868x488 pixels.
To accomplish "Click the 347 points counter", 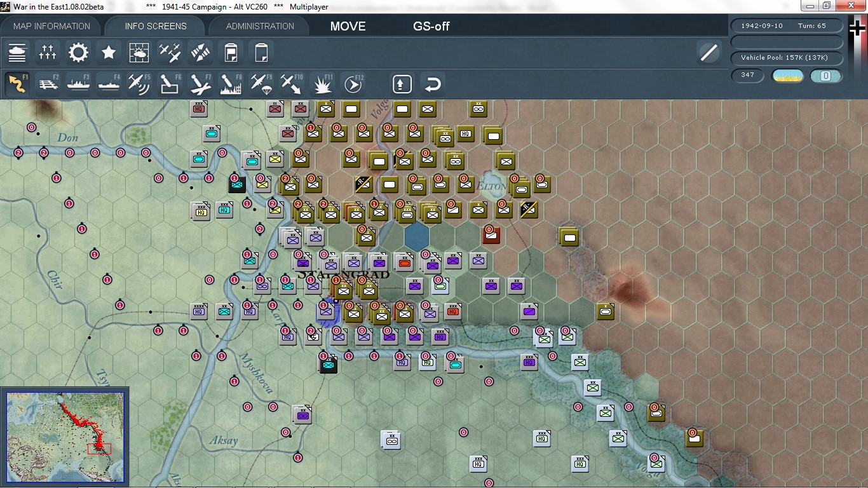I will pyautogui.click(x=748, y=75).
